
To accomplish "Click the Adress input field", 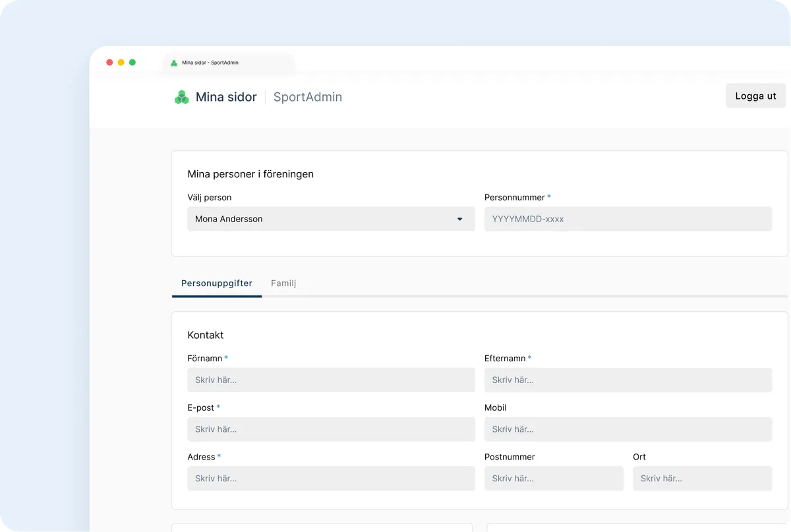I will [x=331, y=479].
